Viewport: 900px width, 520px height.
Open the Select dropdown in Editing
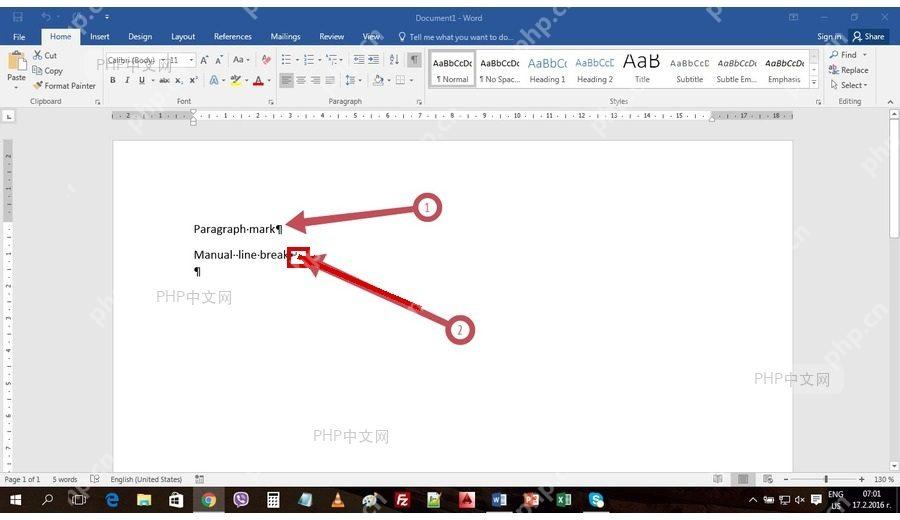coord(849,85)
